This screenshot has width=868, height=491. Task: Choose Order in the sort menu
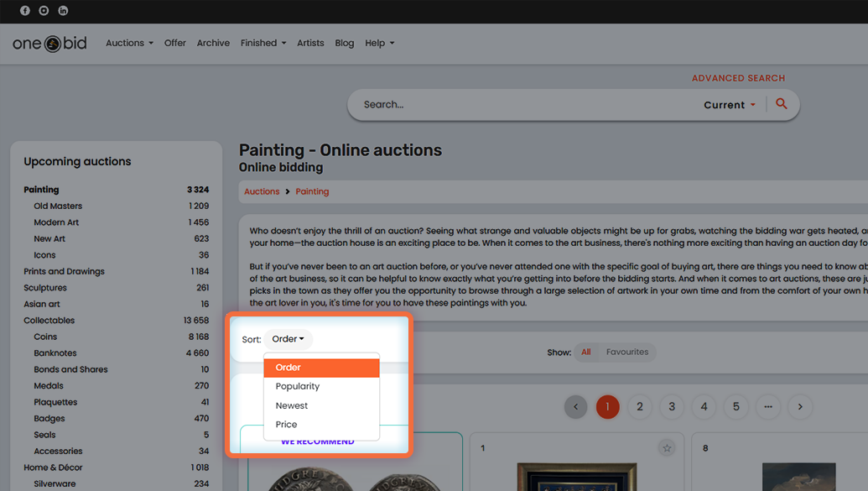coord(322,368)
